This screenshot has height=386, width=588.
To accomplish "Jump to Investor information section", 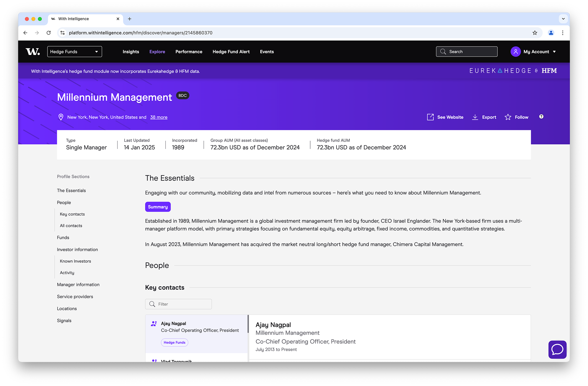I will coord(77,250).
